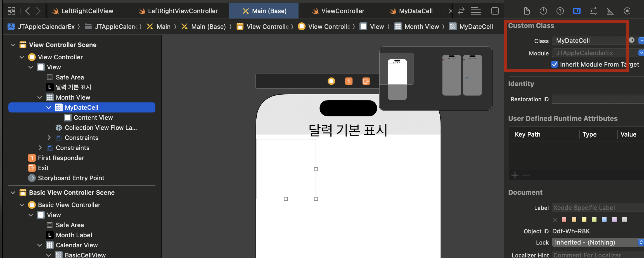Collapse BasicCellView outline row
The width and height of the screenshot is (644, 258).
49,255
